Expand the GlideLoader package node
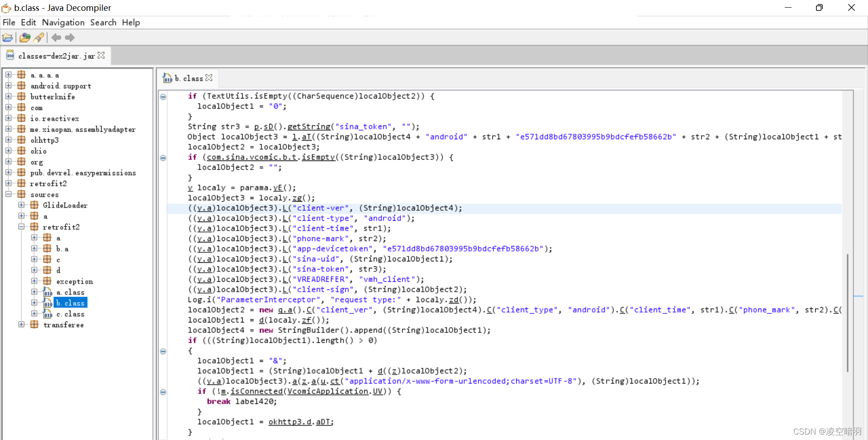868x440 pixels. coord(21,205)
